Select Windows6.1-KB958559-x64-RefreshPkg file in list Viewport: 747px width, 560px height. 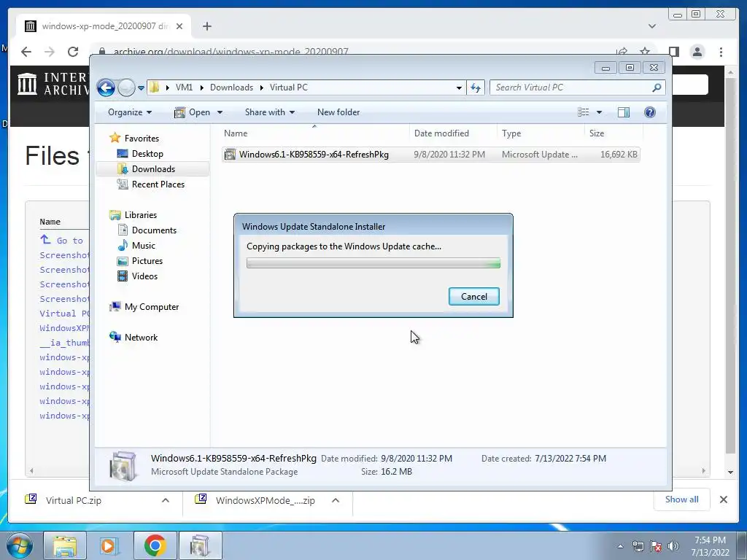coord(430,155)
